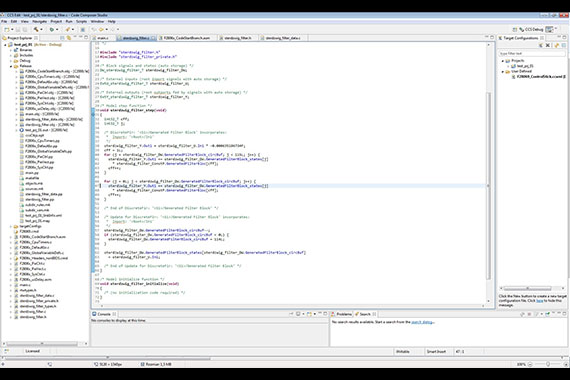Image resolution: width=570 pixels, height=380 pixels.
Task: Click the Open Perspective icon
Action: tap(514, 29)
